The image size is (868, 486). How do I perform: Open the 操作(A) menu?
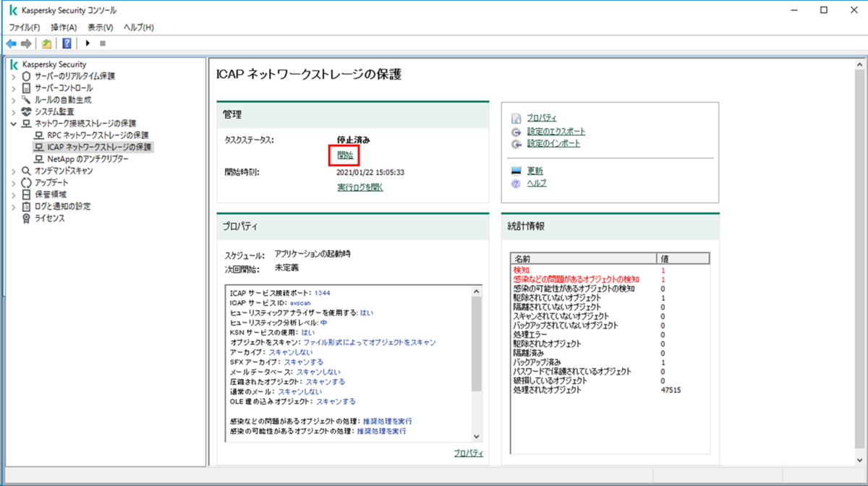(64, 27)
